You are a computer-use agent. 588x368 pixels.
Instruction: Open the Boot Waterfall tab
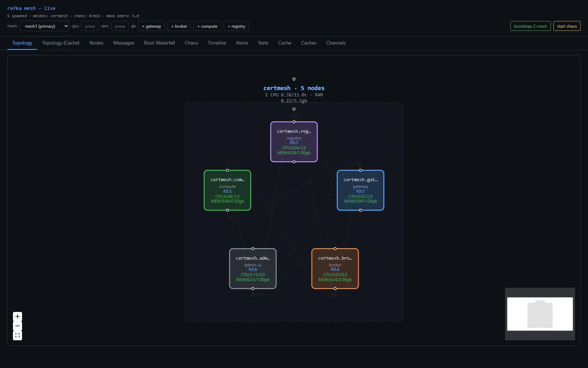(x=159, y=43)
